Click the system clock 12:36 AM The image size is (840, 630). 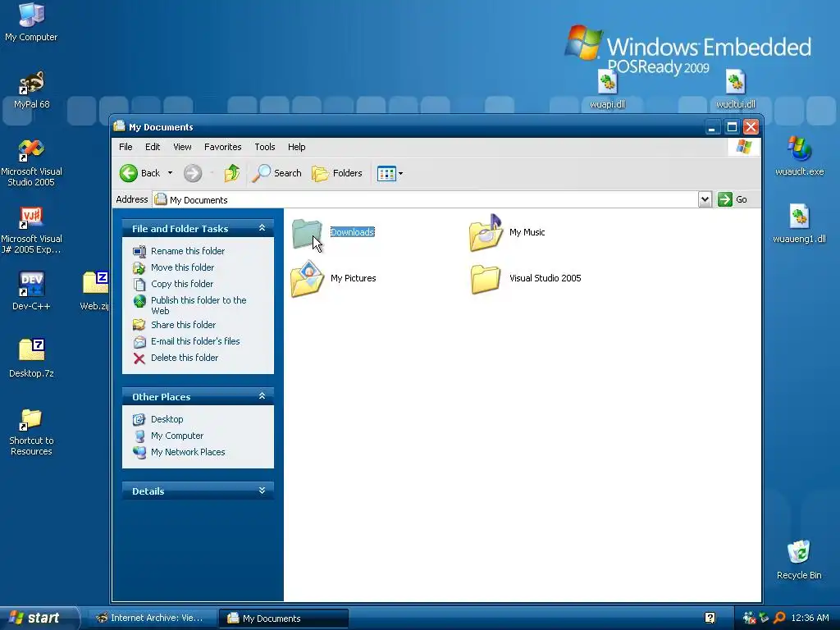pos(810,618)
